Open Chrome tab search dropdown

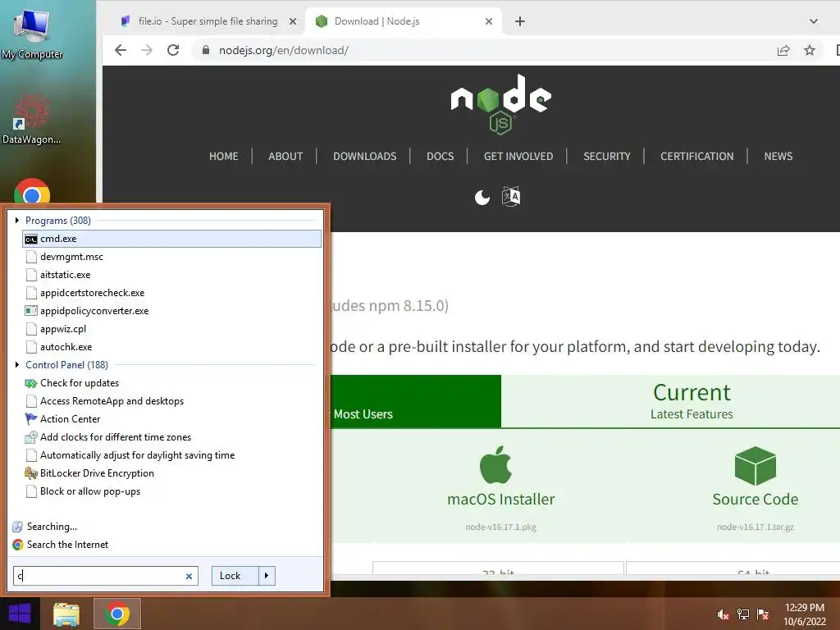click(x=814, y=21)
